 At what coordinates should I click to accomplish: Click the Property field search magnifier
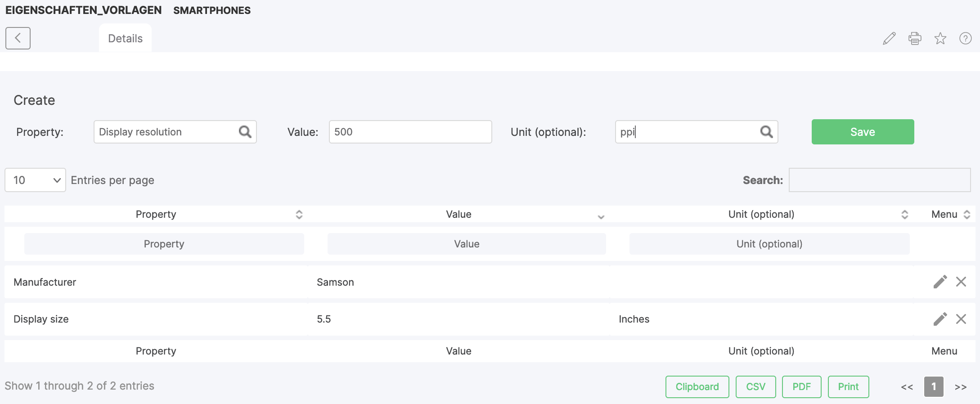pos(245,132)
